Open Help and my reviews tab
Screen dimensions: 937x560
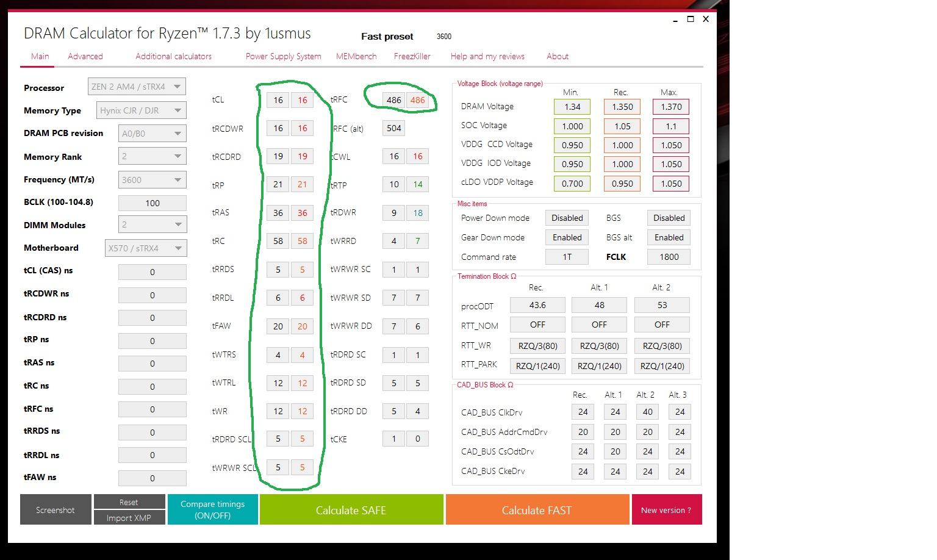click(x=488, y=56)
